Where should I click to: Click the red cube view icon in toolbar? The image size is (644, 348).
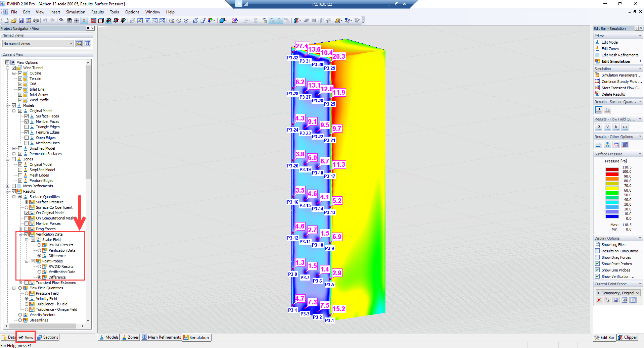coord(94,20)
